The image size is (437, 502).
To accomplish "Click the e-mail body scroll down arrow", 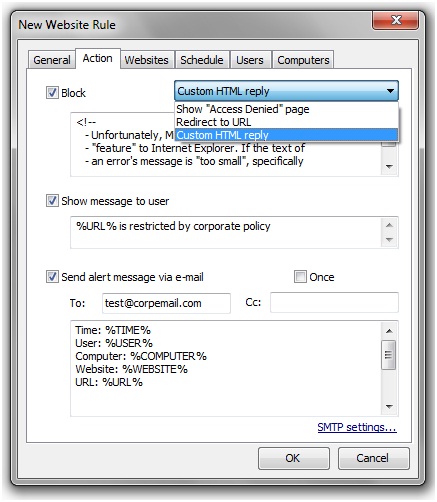I will (389, 406).
